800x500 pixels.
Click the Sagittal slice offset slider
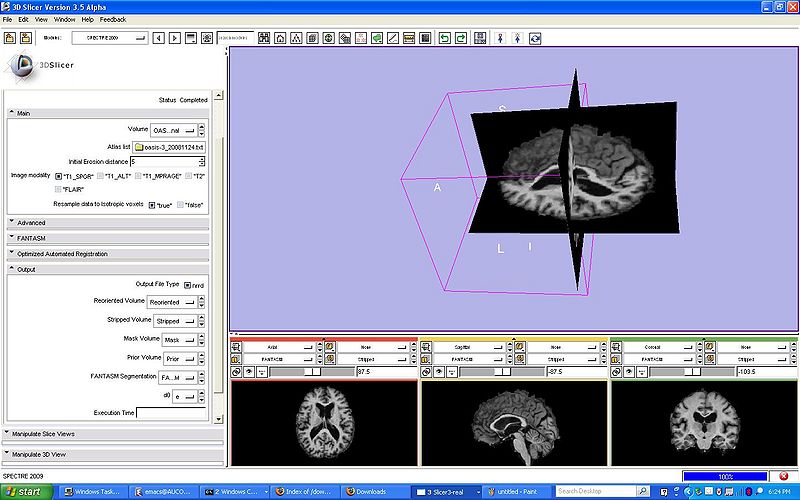[x=502, y=372]
